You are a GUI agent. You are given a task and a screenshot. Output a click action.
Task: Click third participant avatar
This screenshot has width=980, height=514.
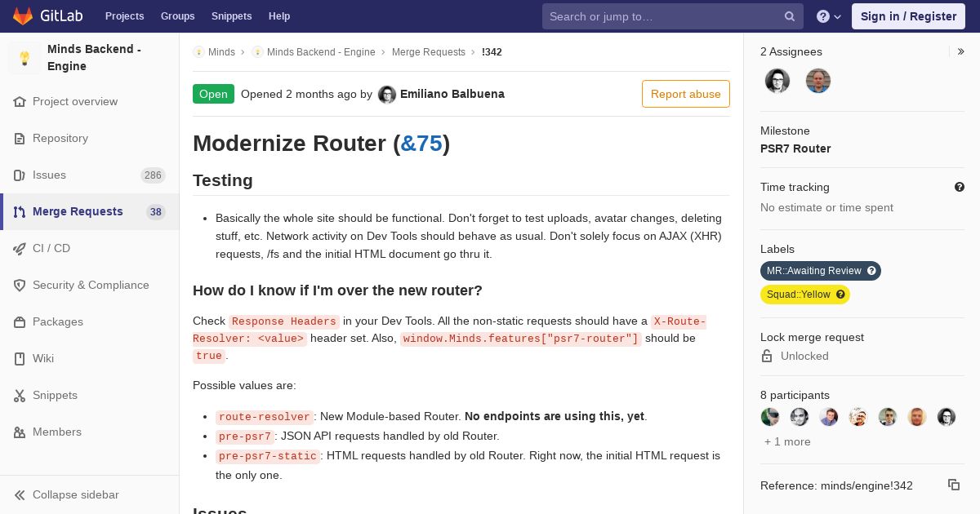tap(829, 417)
